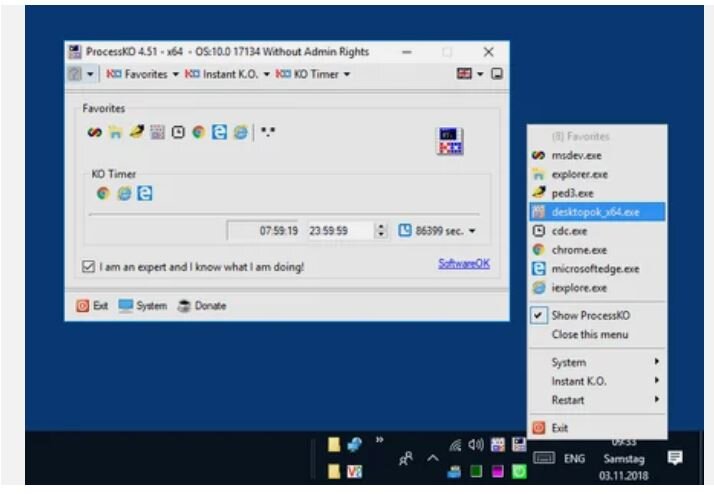Click the cdc clock icon in the Favorites row
Screen dimensions: 714x494
pos(178,132)
